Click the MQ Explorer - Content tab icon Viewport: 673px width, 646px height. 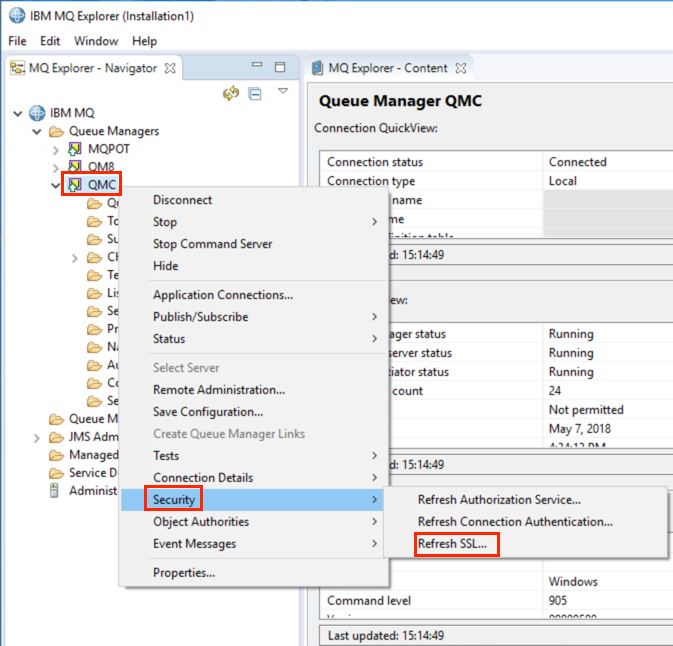click(x=318, y=68)
